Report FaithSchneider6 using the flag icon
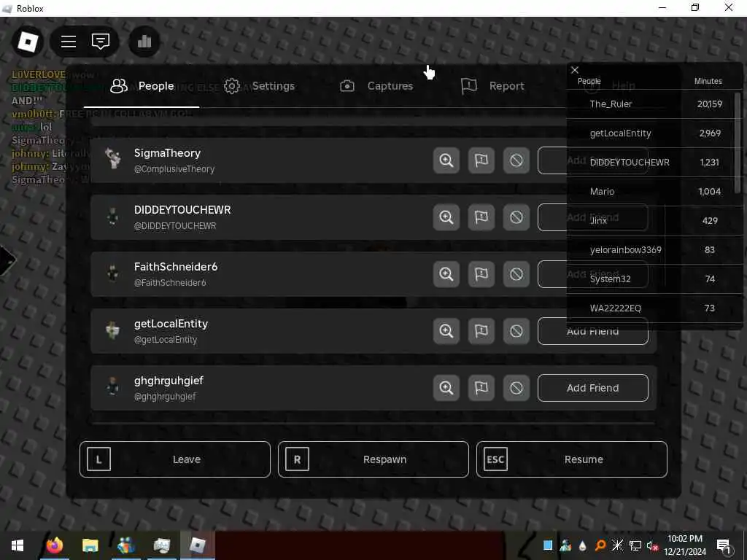This screenshot has width=747, height=560. 481,274
